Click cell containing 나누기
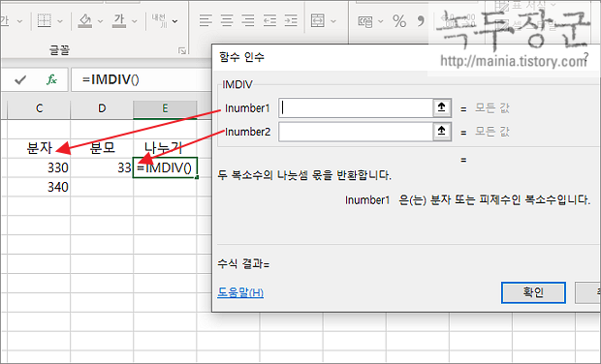This screenshot has width=601, height=364. pos(165,148)
